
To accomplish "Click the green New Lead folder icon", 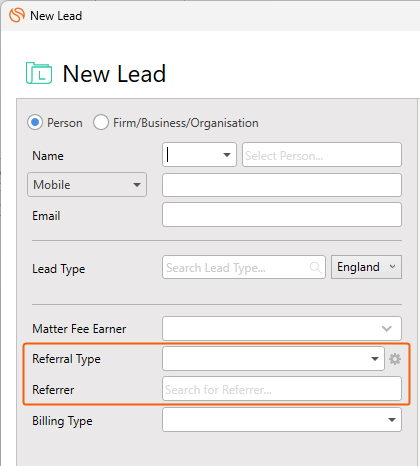I will [39, 73].
